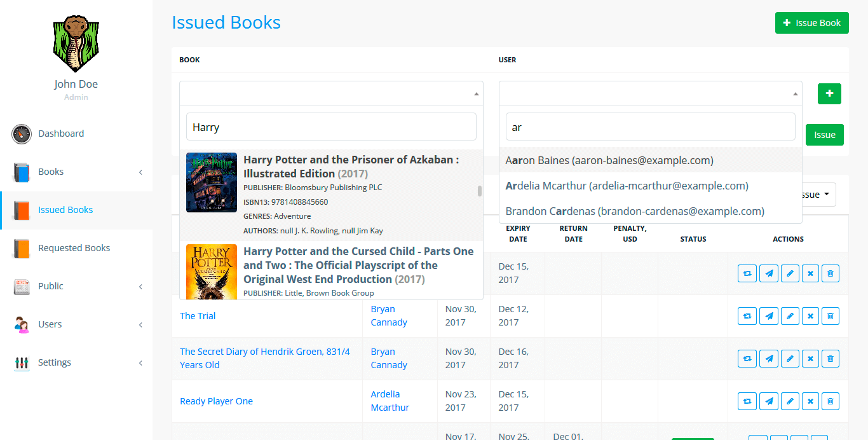This screenshot has width=868, height=440.
Task: Open the Users sidebar menu
Action: tap(50, 324)
